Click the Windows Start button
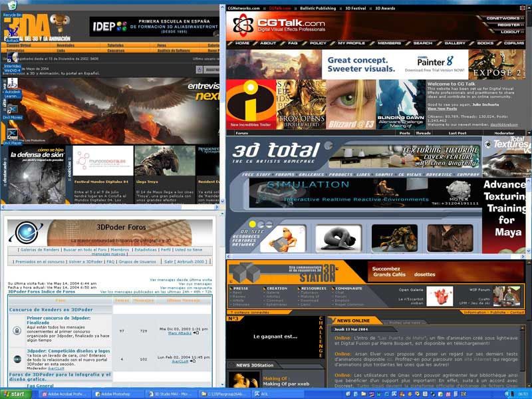This screenshot has height=399, width=532. point(15,394)
